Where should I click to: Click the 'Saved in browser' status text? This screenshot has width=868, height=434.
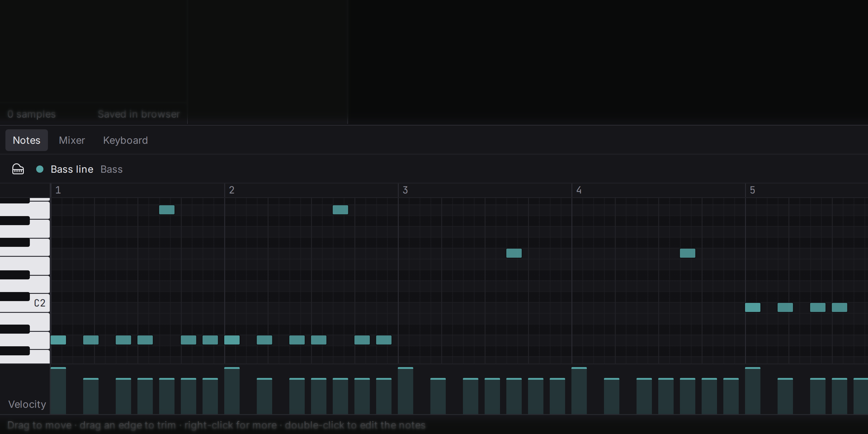(x=139, y=114)
